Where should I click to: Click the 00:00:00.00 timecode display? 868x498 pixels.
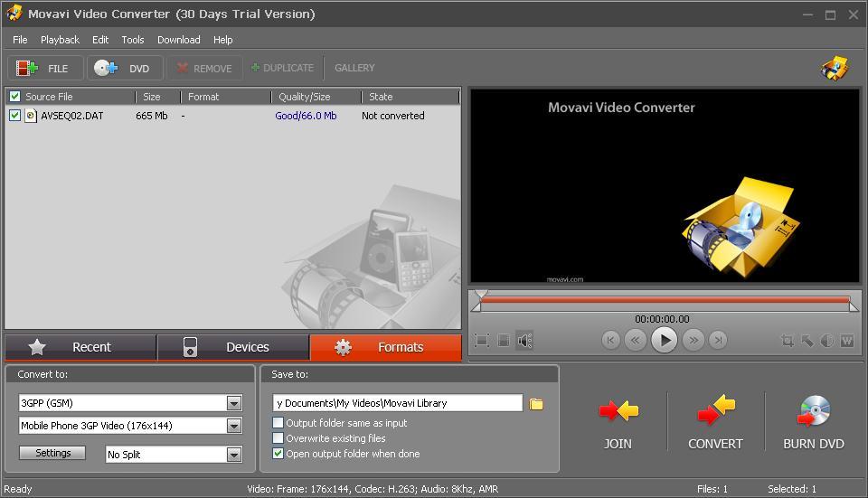[662, 319]
